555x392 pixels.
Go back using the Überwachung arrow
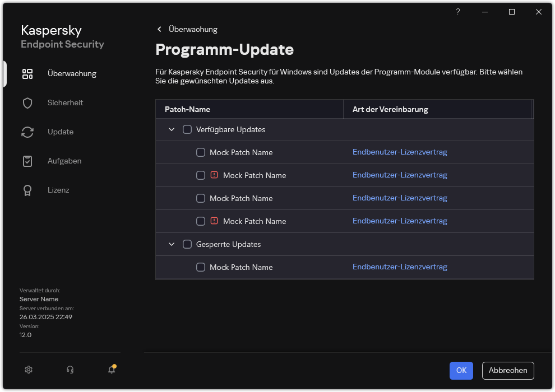click(x=160, y=29)
